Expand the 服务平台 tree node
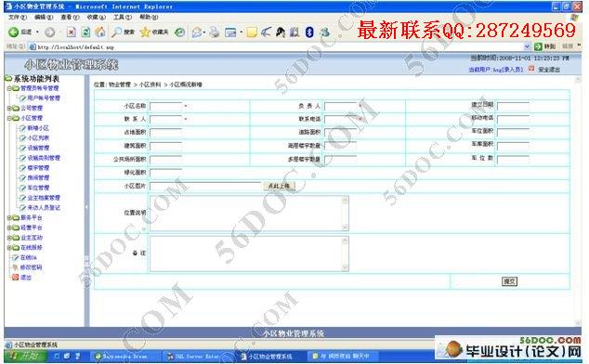 point(8,217)
